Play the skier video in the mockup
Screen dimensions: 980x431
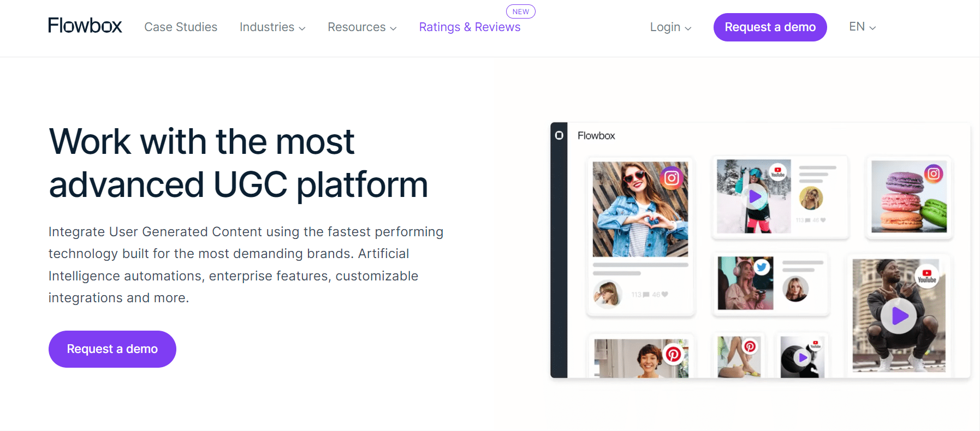[755, 196]
